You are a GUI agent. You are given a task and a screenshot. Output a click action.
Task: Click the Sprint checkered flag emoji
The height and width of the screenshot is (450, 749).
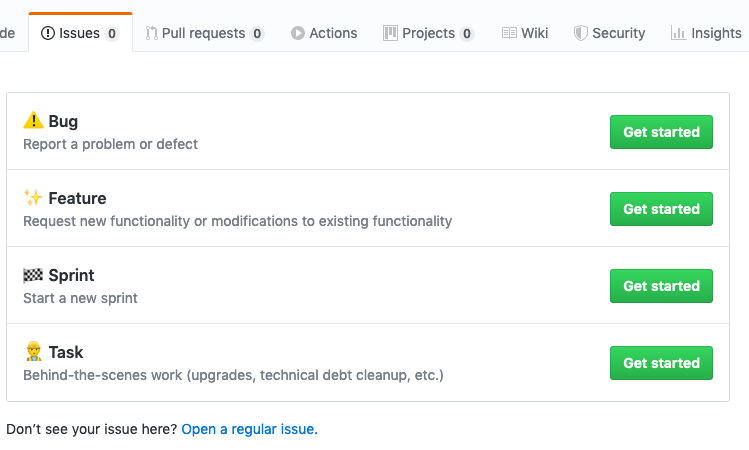pyautogui.click(x=33, y=275)
